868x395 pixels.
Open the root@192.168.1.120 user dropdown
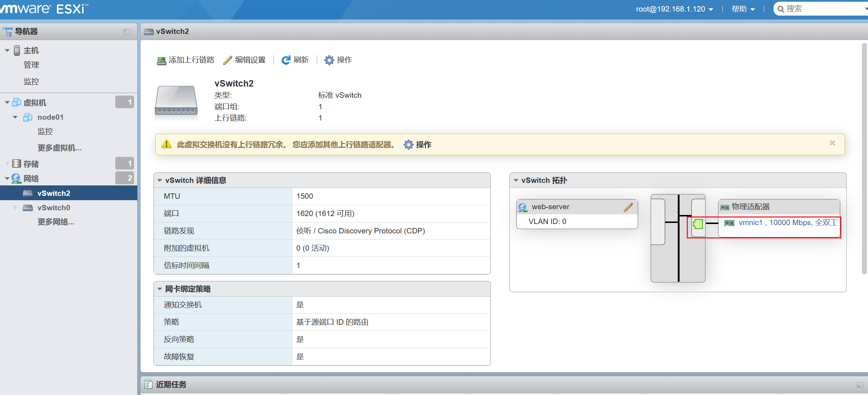pyautogui.click(x=675, y=9)
